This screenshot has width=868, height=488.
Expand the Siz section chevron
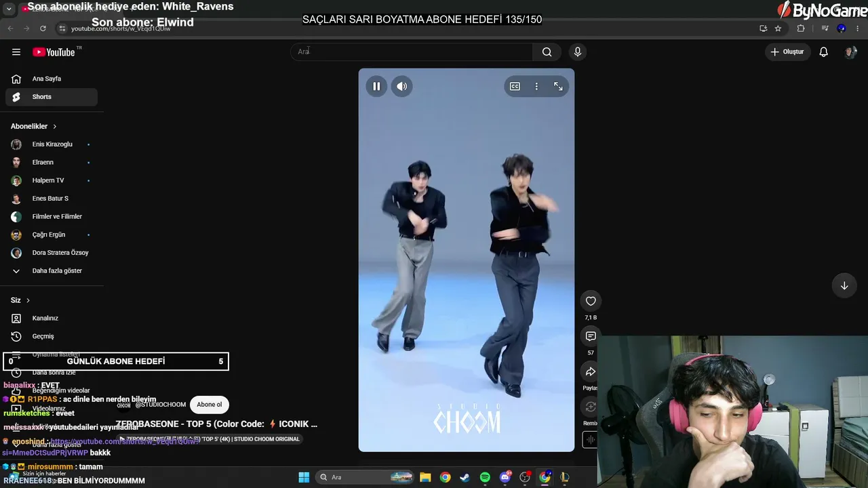click(28, 300)
